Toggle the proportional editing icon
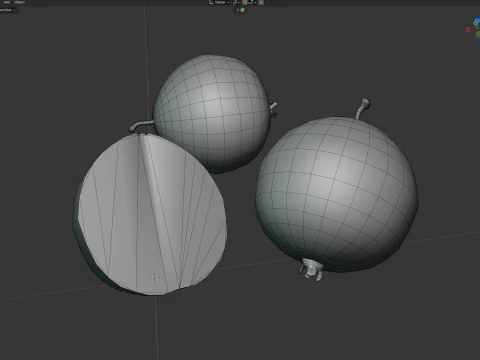The height and width of the screenshot is (360, 480). coord(261,2)
